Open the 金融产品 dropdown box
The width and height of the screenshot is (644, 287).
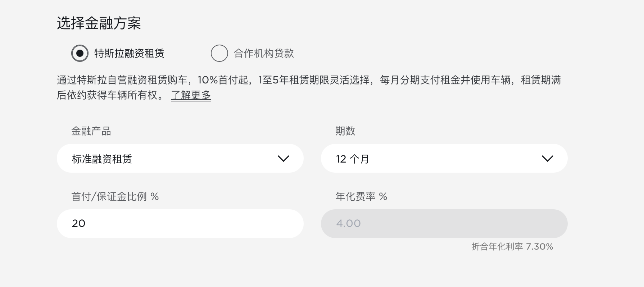(180, 158)
